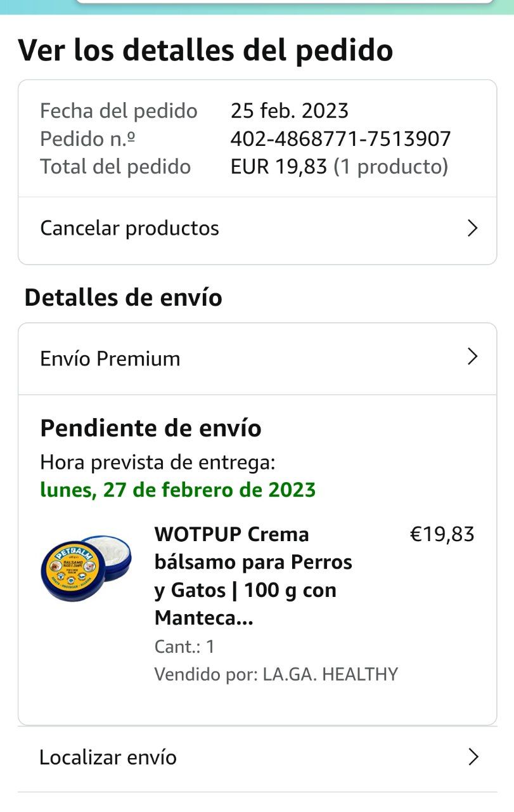Tap the Hora prevista de entrega label
The height and width of the screenshot is (812, 514).
157,462
